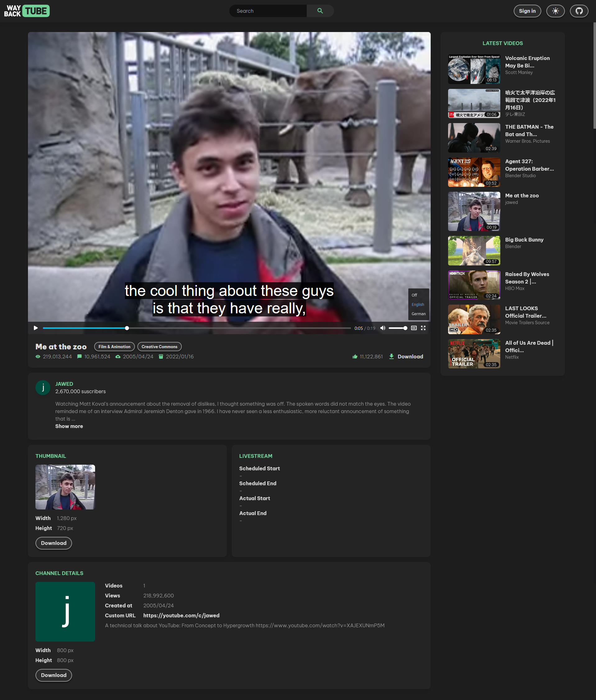Click the LATEST VIDEOS heading
The width and height of the screenshot is (596, 700).
tap(502, 43)
